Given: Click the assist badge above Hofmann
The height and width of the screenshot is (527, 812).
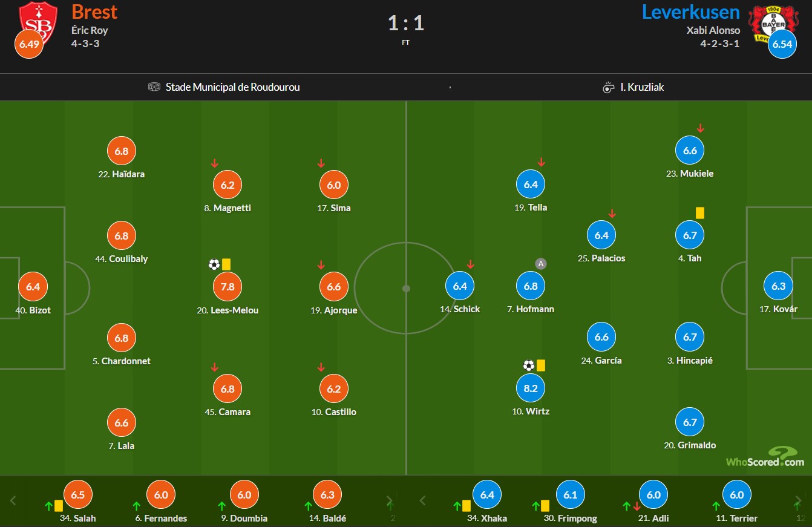Looking at the screenshot, I should pyautogui.click(x=541, y=264).
